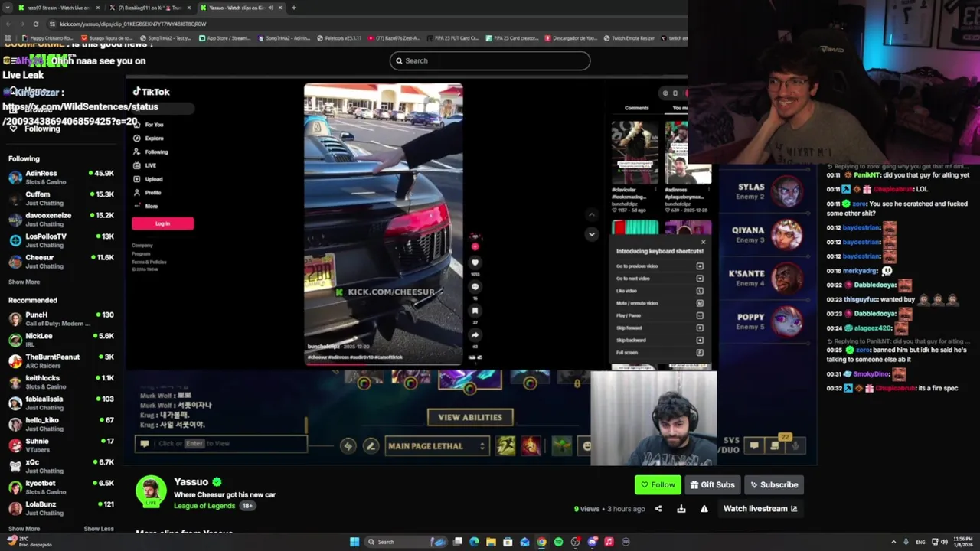
Task: Switch to the razo97 Stream tab
Action: click(x=58, y=8)
